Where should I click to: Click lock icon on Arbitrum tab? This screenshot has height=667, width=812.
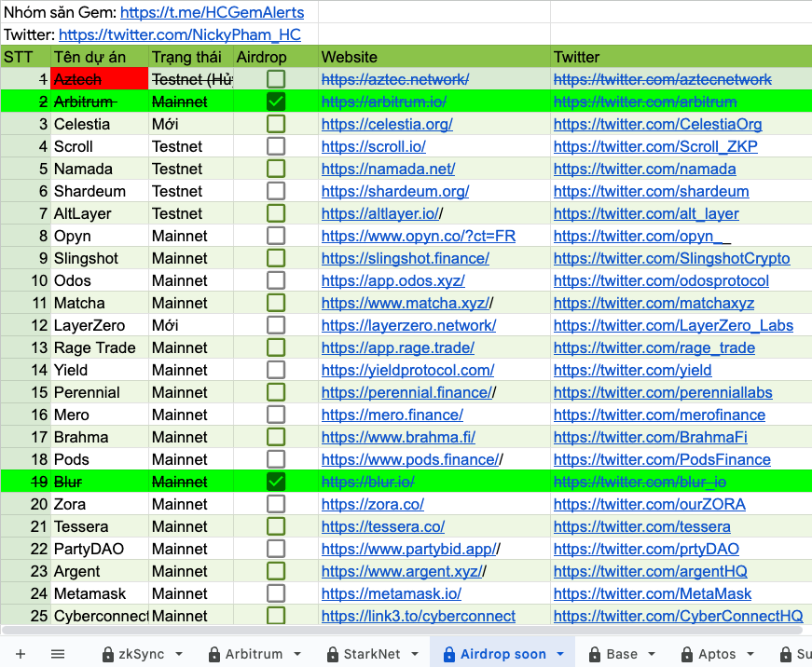214,655
